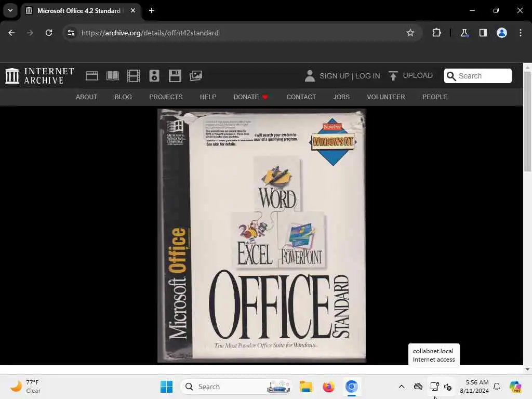Click the SIGN UP link

[334, 76]
